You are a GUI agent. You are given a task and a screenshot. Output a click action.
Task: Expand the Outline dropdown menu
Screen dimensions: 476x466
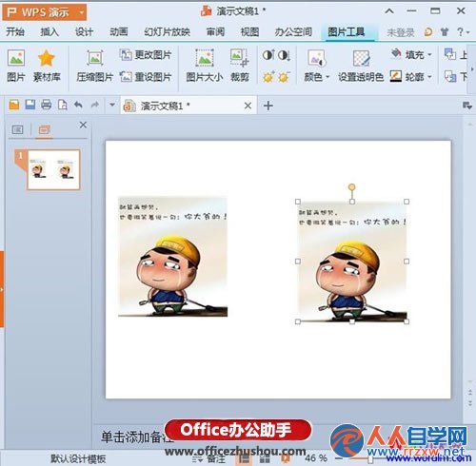[x=429, y=77]
